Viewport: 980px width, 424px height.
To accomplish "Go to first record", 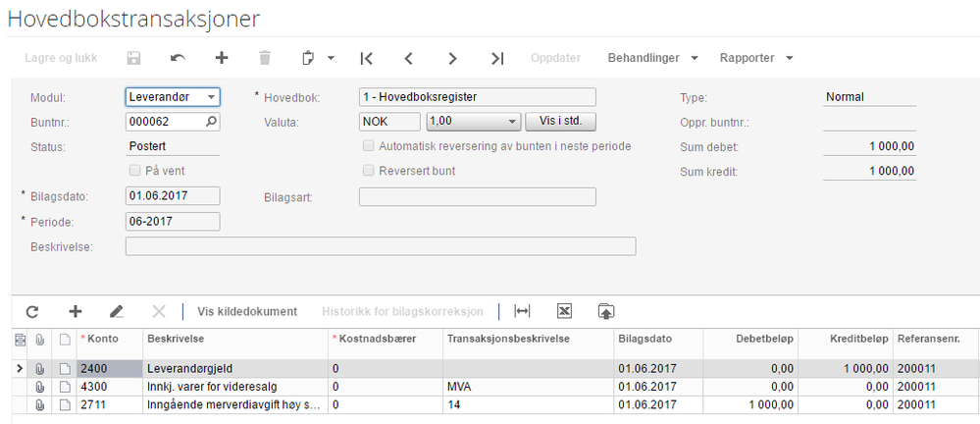I will pyautogui.click(x=366, y=59).
